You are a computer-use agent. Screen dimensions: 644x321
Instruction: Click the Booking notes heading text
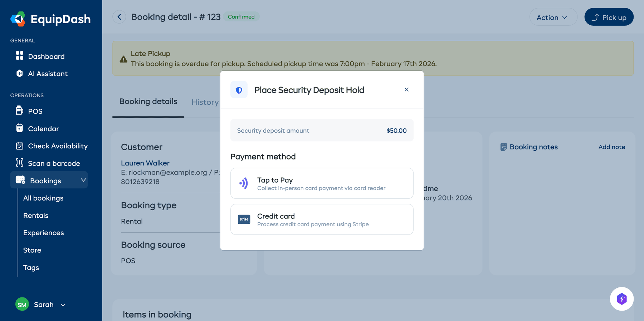(534, 147)
